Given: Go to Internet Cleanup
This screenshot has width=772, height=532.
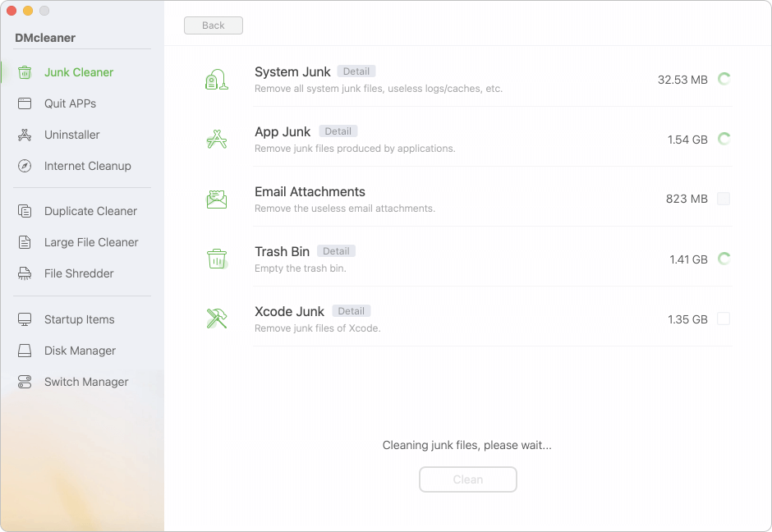Looking at the screenshot, I should [88, 166].
